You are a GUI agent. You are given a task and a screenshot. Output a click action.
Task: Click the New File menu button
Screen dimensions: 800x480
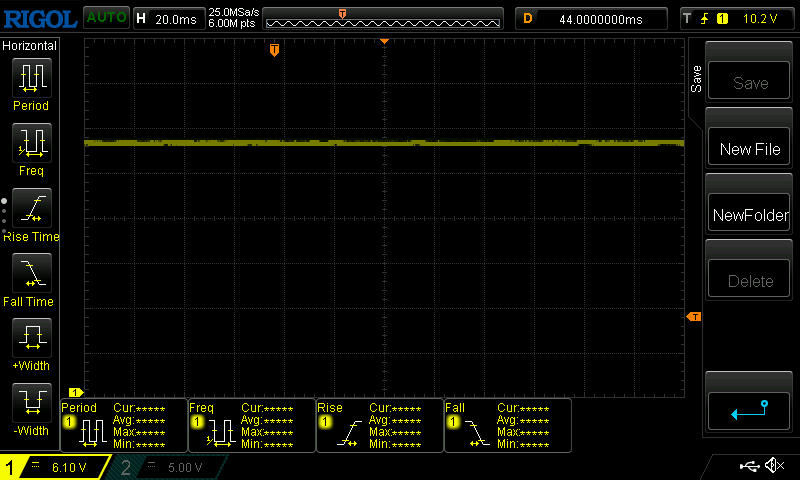(750, 149)
